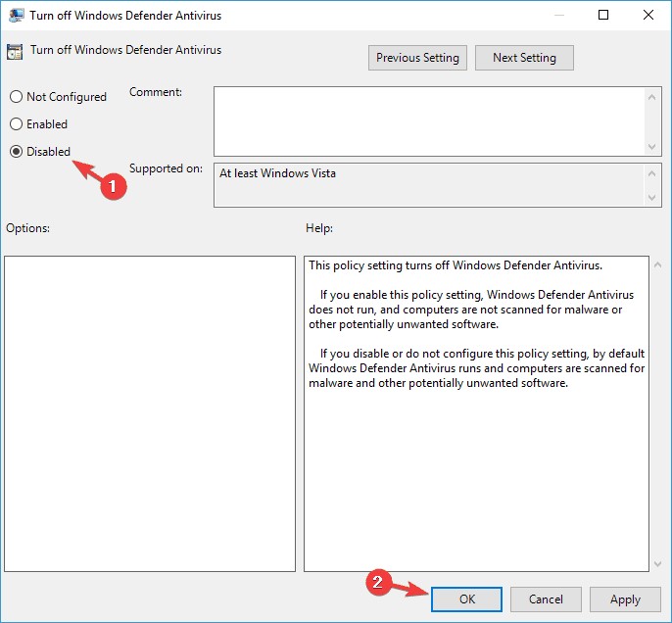Click the 'Options:' label
The width and height of the screenshot is (672, 623).
[x=27, y=228]
